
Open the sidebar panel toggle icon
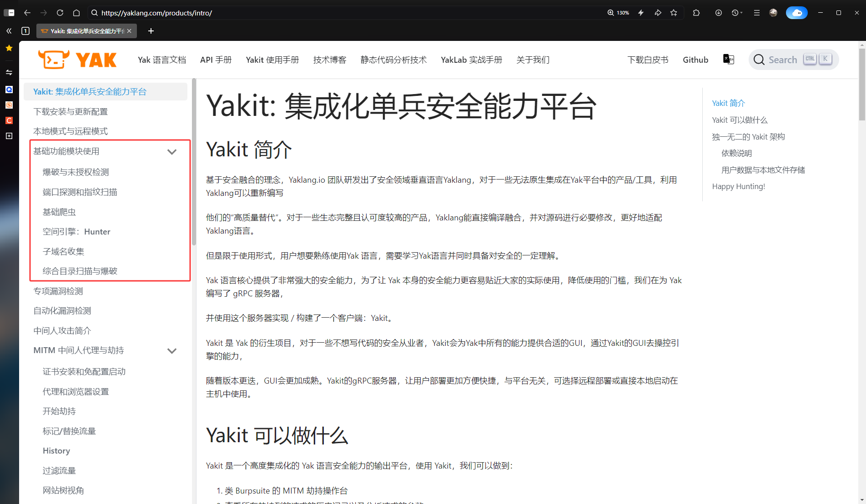pyautogui.click(x=9, y=13)
